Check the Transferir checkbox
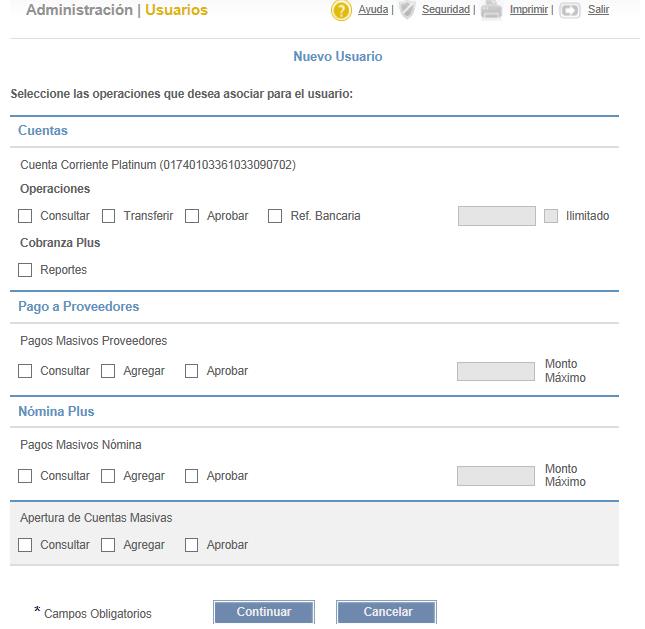 (x=109, y=217)
